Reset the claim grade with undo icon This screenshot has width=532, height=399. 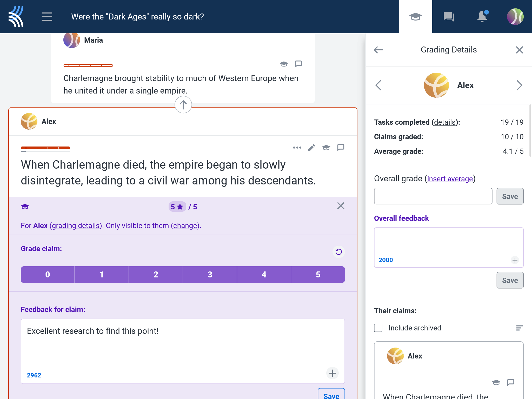(x=338, y=252)
